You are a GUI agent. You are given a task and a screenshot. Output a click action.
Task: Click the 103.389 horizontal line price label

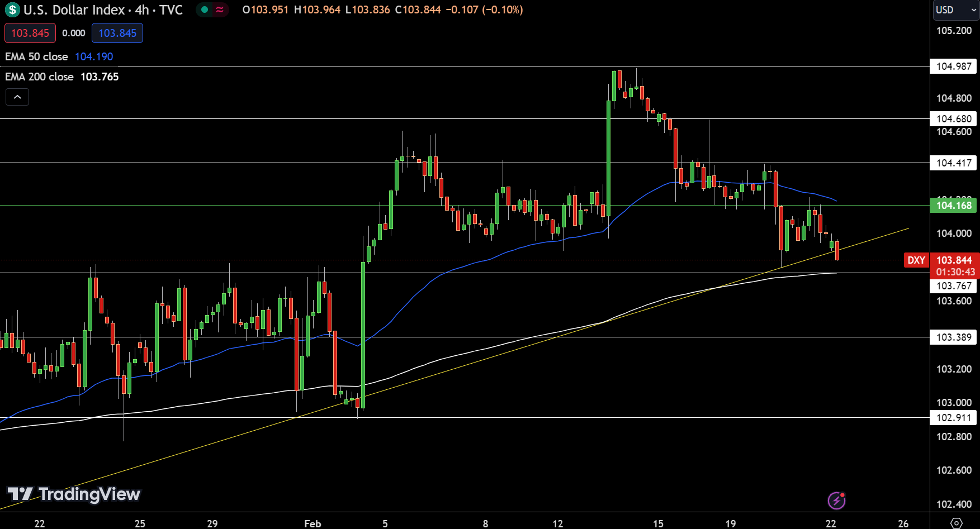(x=954, y=337)
